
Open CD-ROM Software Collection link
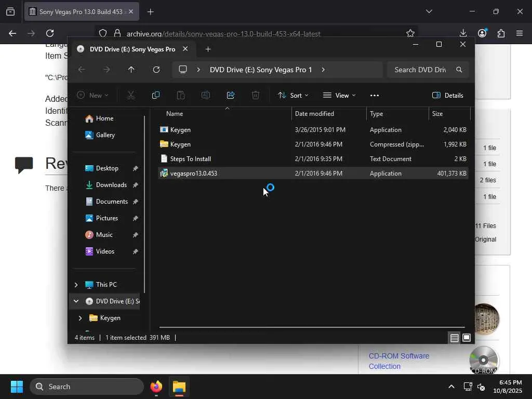(x=399, y=361)
